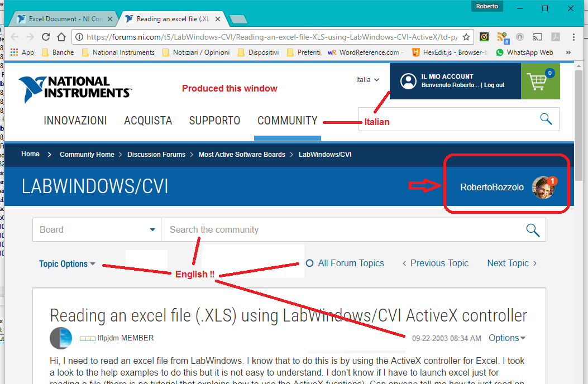Switch to the Excel Document tab
The width and height of the screenshot is (588, 384).
point(64,19)
